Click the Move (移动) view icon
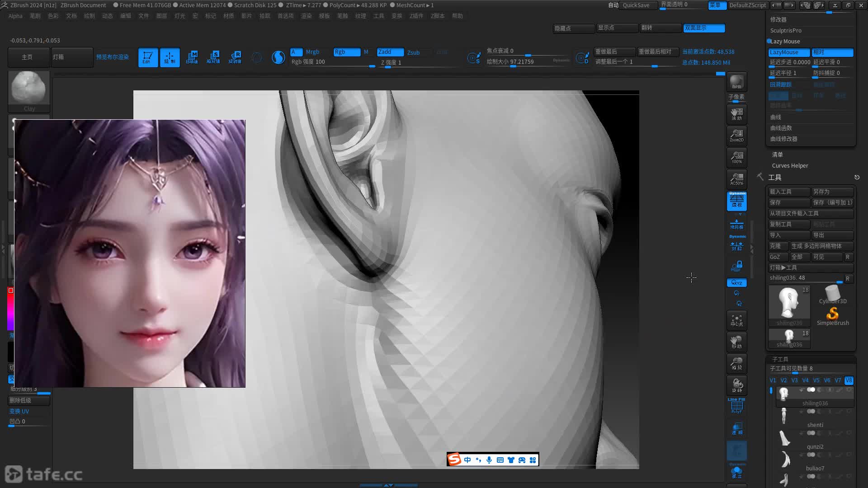Viewport: 868px width, 488px height. (736, 342)
